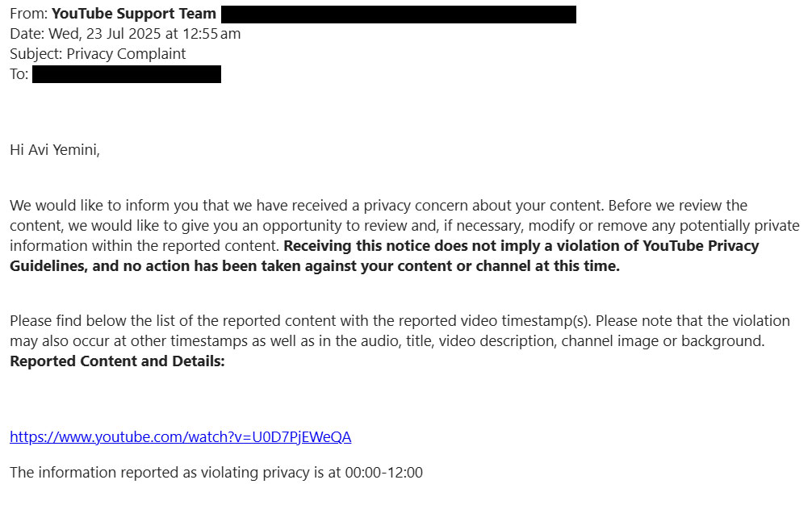Viewport: 812px width, 509px height.
Task: Click the 'Reported Content and Details:' heading
Action: (x=118, y=361)
